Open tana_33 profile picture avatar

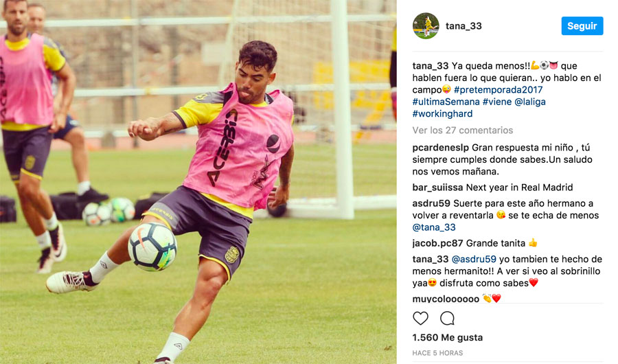(426, 26)
